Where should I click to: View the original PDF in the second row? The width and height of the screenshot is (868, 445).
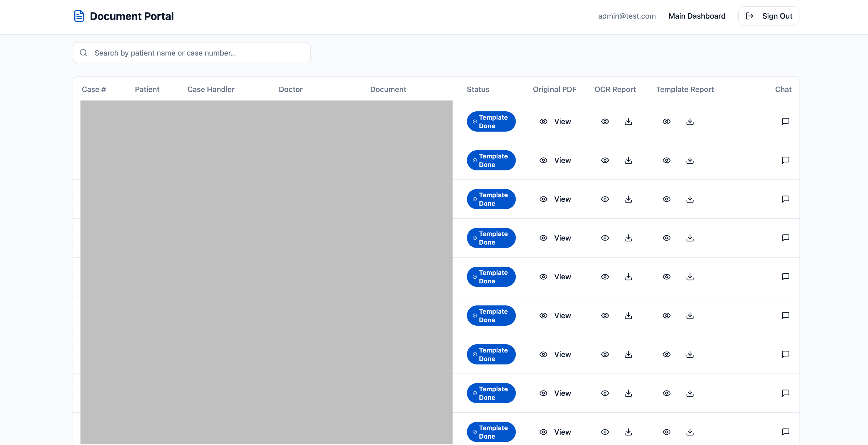555,160
